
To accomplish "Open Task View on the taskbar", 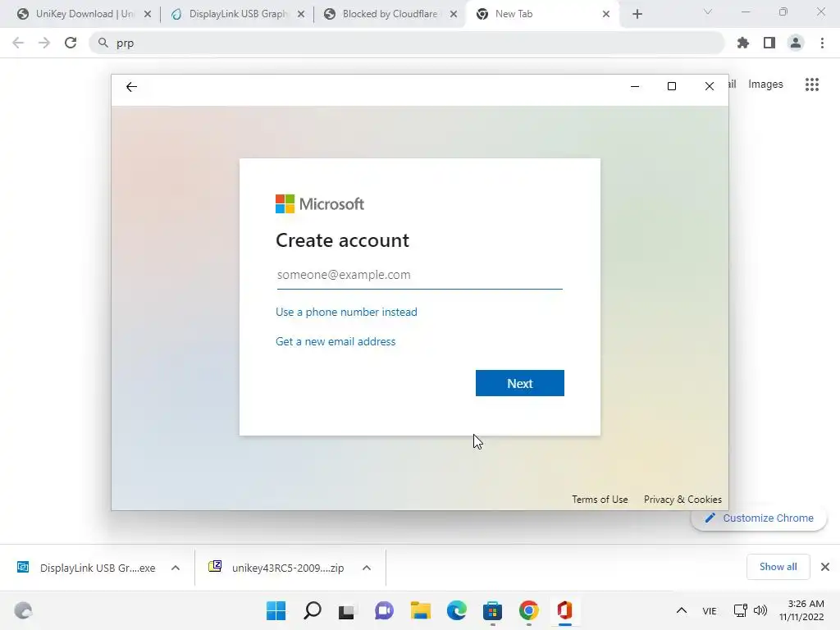I will tap(347, 611).
